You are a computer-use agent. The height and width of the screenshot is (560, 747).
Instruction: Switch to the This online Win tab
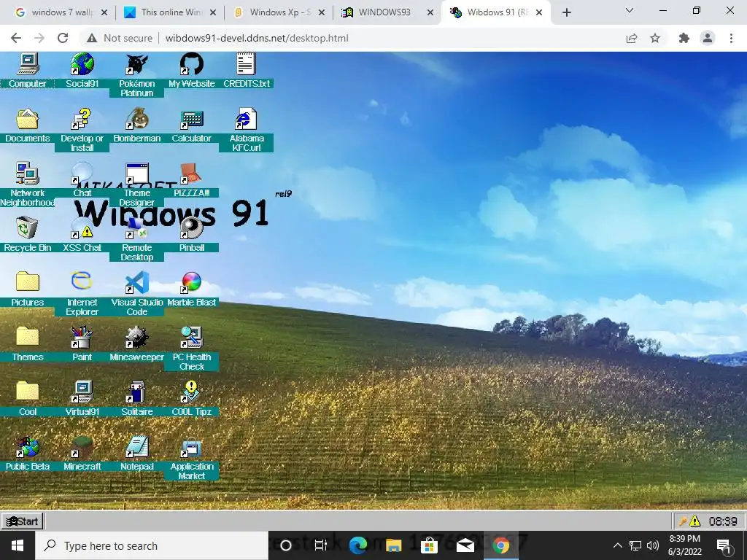[170, 12]
